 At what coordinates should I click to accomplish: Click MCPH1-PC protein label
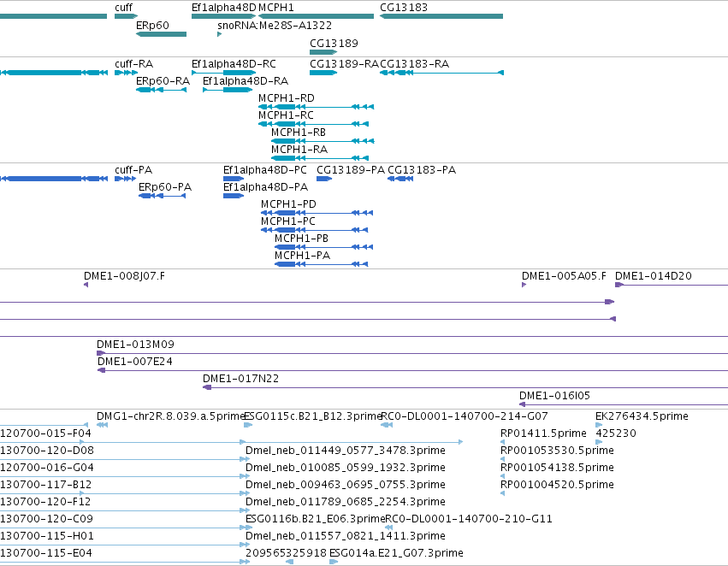[x=287, y=221]
